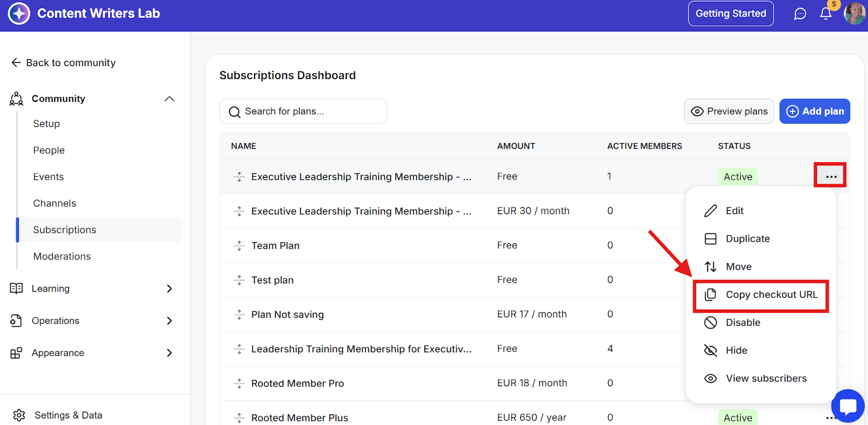Click the Content Writers Lab logo
This screenshot has height=425, width=868.
point(19,14)
